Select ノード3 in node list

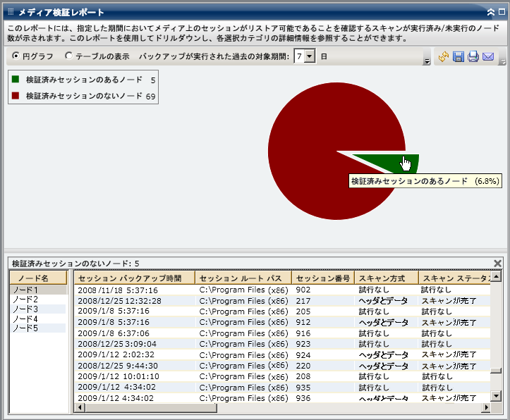pyautogui.click(x=38, y=309)
